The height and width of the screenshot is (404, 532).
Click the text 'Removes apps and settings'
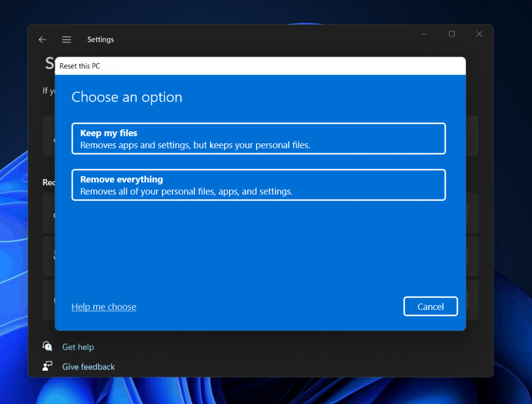130,145
